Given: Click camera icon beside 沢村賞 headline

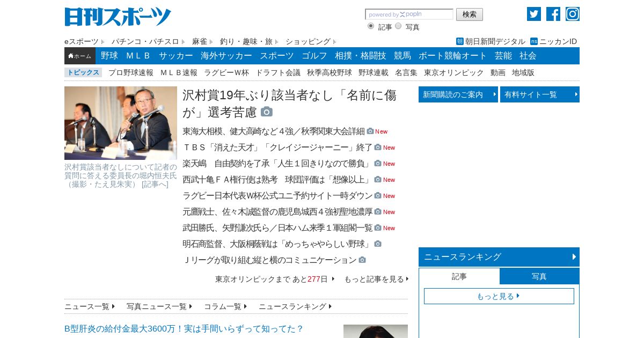Looking at the screenshot, I should pos(267,112).
